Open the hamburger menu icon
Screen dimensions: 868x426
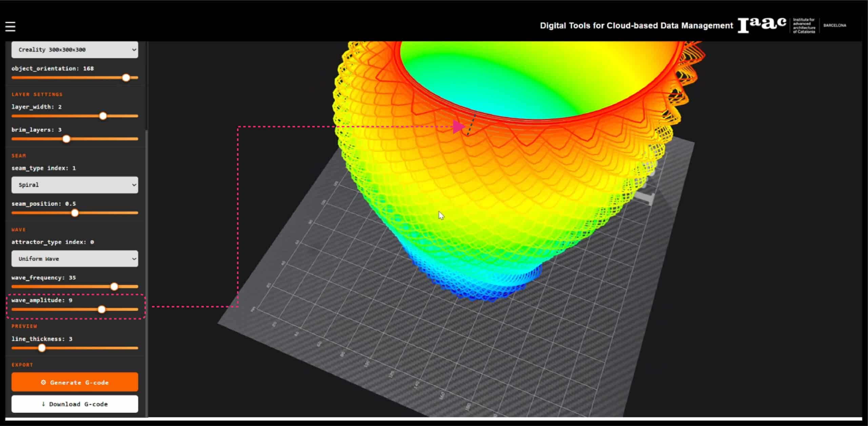(x=10, y=26)
